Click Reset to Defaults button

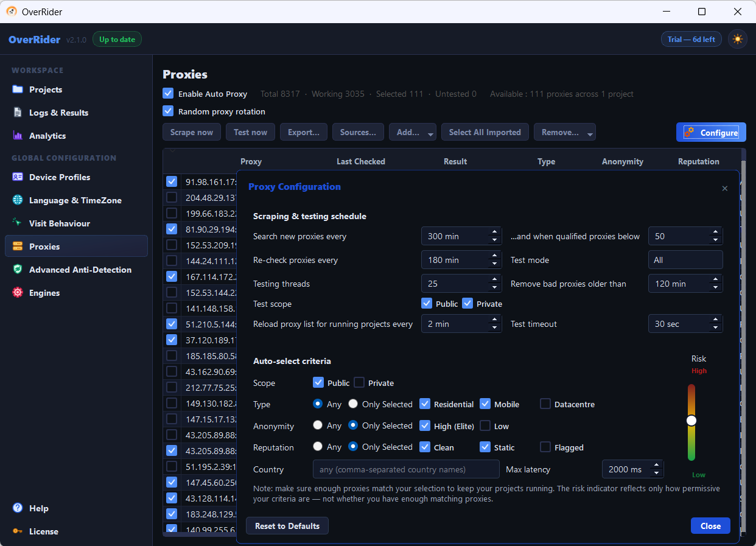coord(287,526)
